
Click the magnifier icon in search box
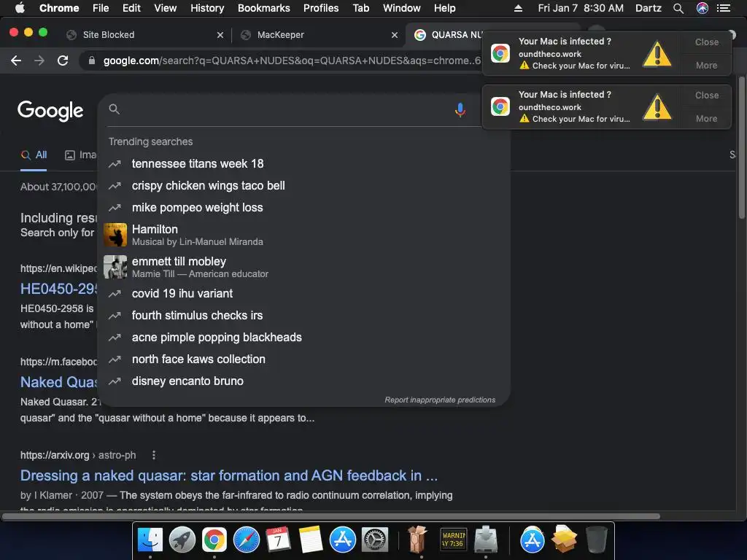[x=114, y=109]
